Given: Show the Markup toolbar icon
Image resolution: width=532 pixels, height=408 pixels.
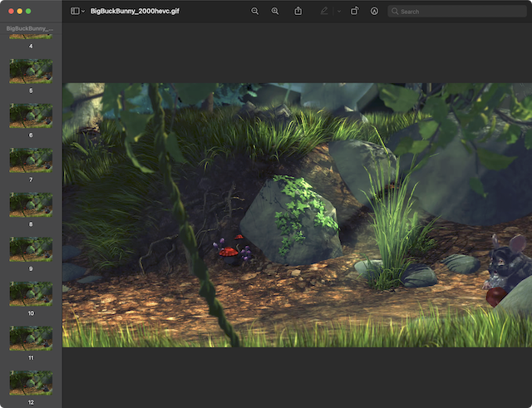Looking at the screenshot, I should click(x=374, y=11).
